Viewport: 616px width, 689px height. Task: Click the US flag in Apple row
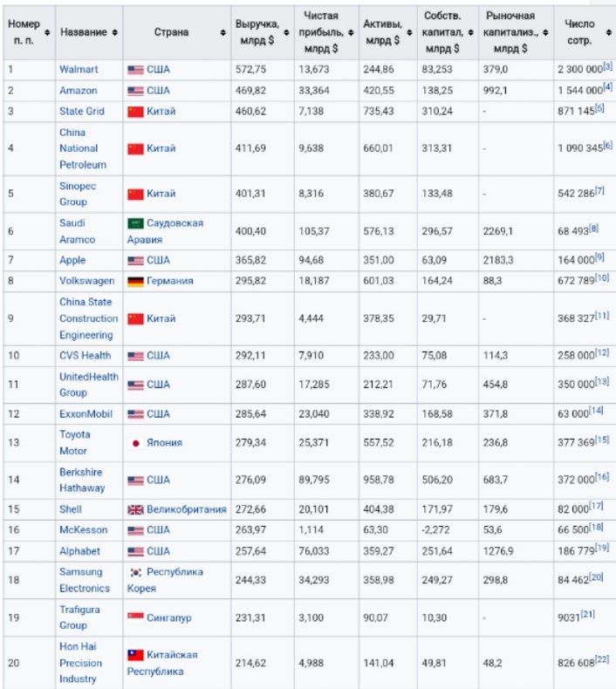pos(135,261)
